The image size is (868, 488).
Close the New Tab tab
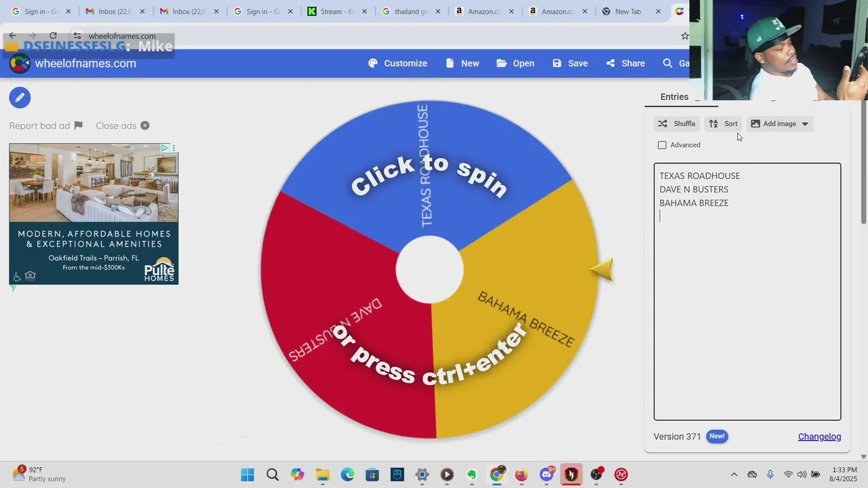pos(658,12)
